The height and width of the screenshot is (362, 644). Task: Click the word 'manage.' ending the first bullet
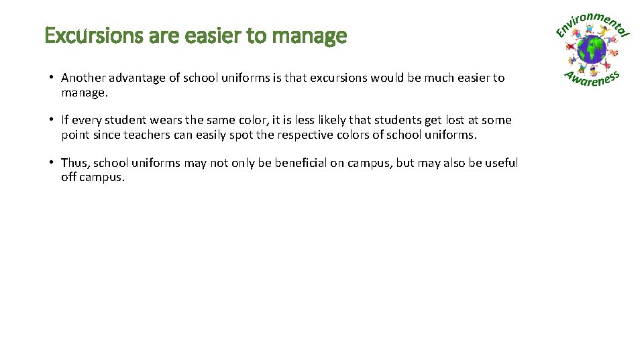85,93
